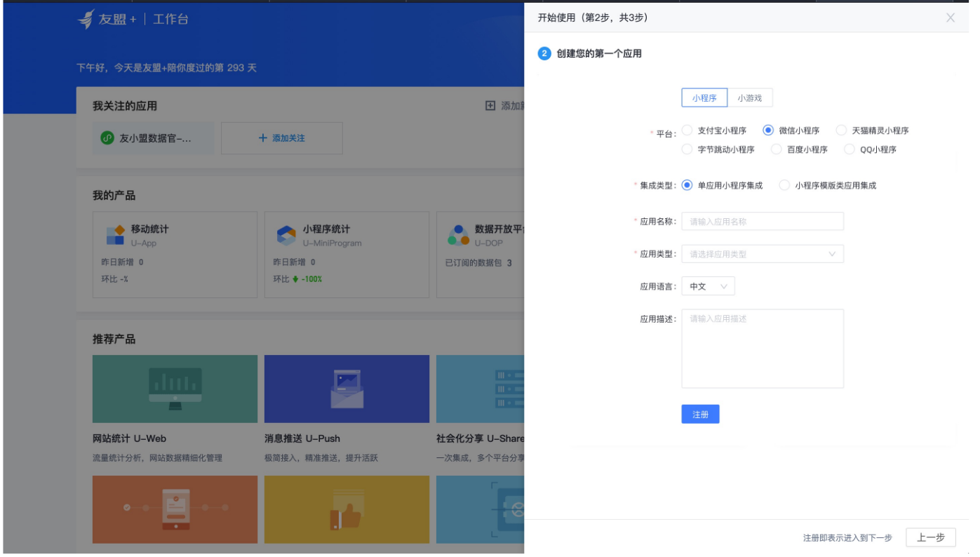Open the orange recommended product banner
The height and width of the screenshot is (557, 980).
coord(175,509)
